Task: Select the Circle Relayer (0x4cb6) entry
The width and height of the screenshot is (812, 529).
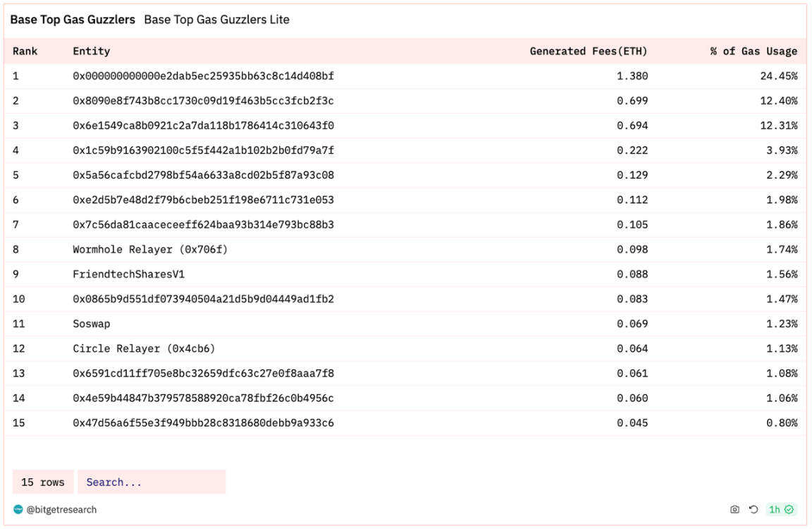Action: click(144, 348)
